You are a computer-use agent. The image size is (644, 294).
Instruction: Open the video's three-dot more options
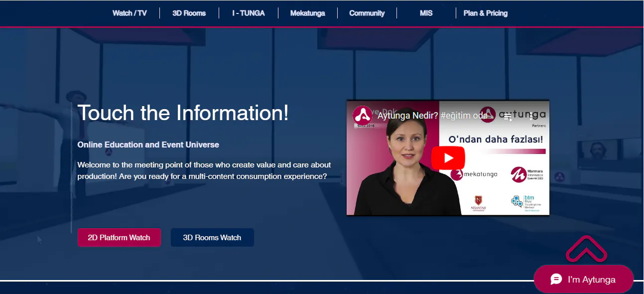531,117
